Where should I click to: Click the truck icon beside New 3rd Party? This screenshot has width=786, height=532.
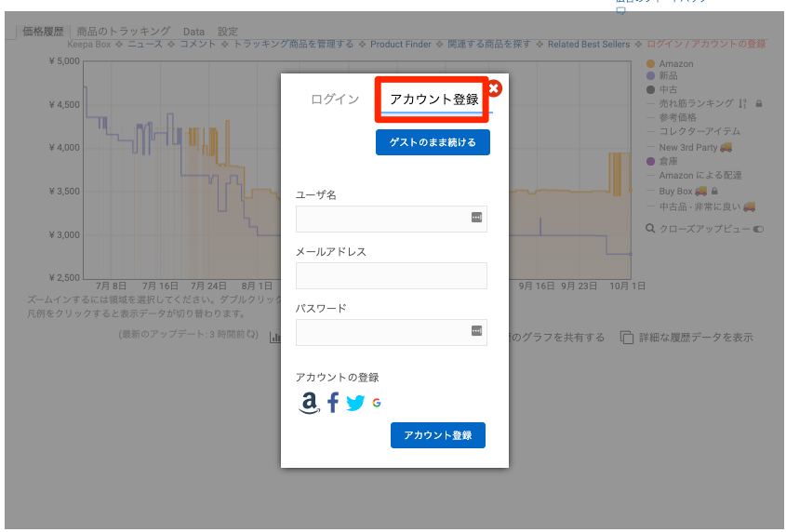pyautogui.click(x=726, y=147)
